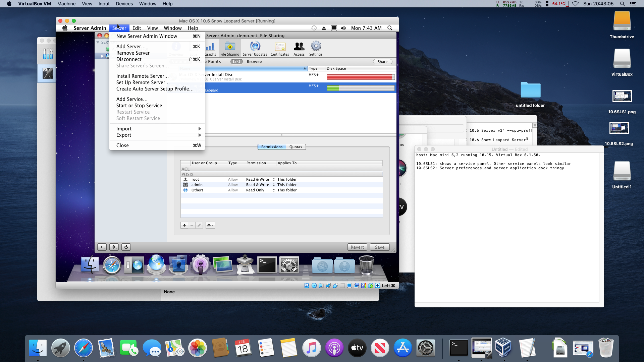Click VirtualBox optical disk status icon
The height and width of the screenshot is (362, 644).
(314, 286)
